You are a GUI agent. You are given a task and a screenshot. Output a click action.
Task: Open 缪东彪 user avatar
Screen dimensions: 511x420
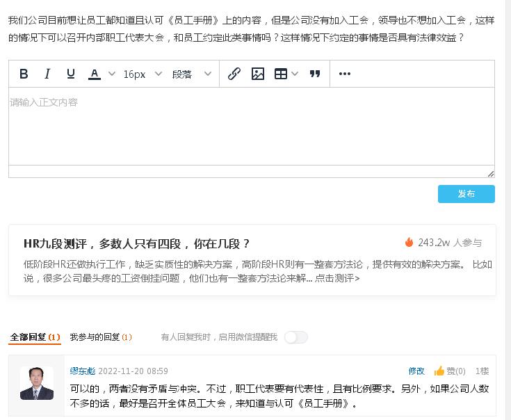[36, 383]
